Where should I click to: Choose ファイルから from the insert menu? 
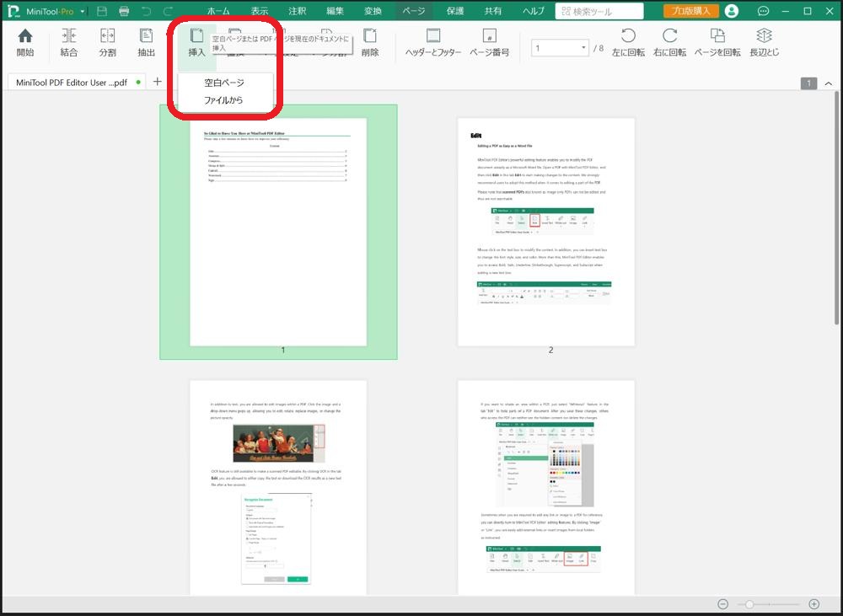click(223, 100)
